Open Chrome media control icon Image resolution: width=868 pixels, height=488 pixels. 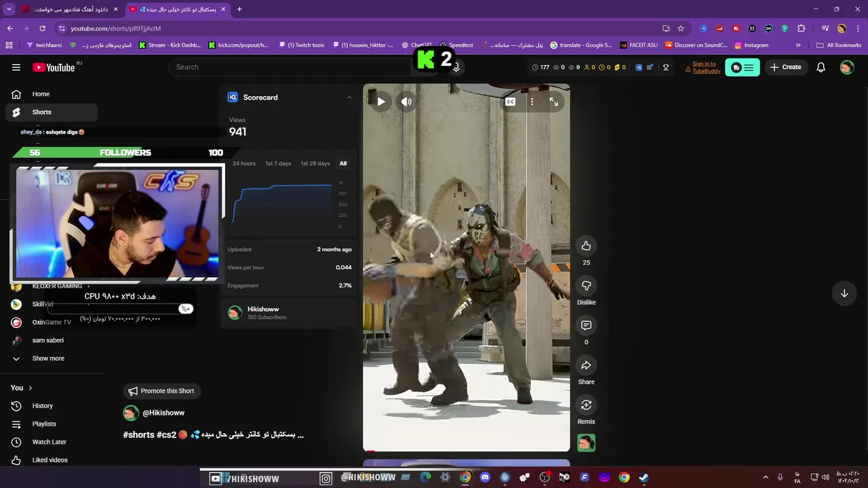[825, 28]
